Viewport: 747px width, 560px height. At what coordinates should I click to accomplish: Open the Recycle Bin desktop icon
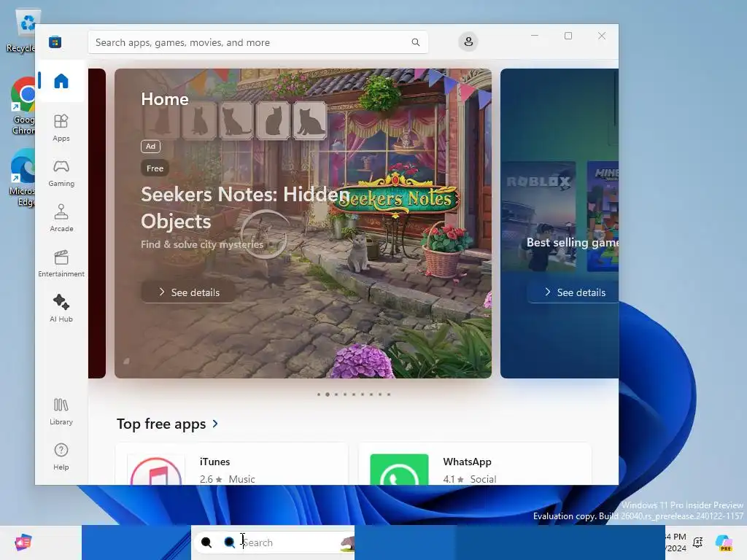(x=24, y=31)
